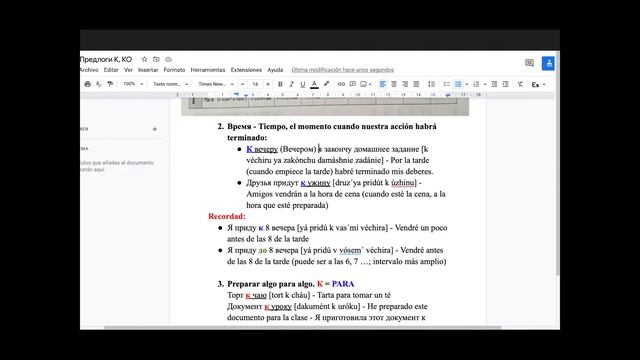
Task: Open the Archivo menu
Action: click(89, 70)
